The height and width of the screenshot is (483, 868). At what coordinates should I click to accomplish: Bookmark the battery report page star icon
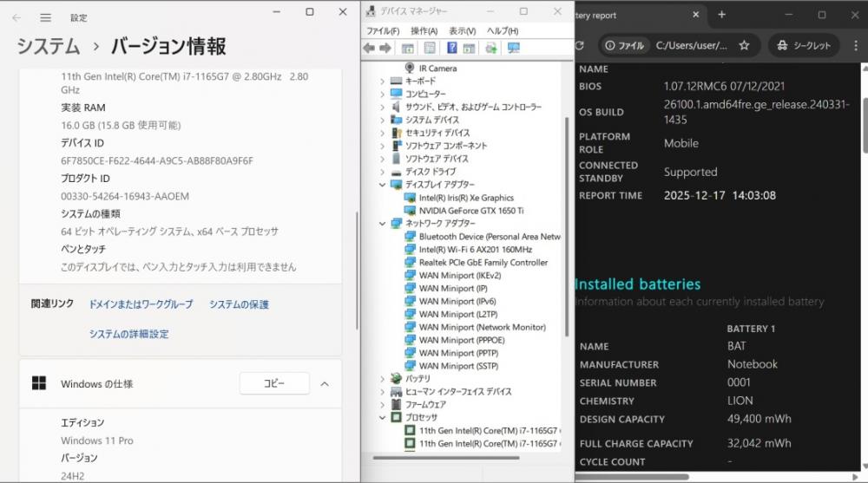pos(744,45)
